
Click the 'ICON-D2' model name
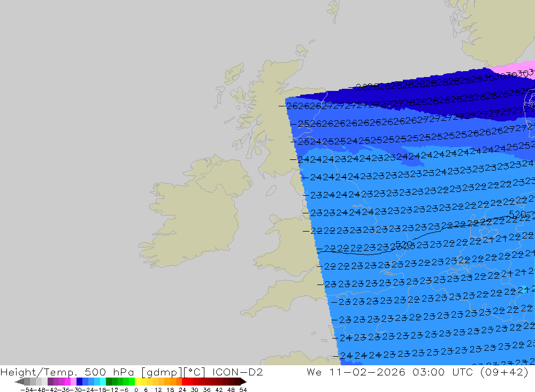tap(238, 372)
